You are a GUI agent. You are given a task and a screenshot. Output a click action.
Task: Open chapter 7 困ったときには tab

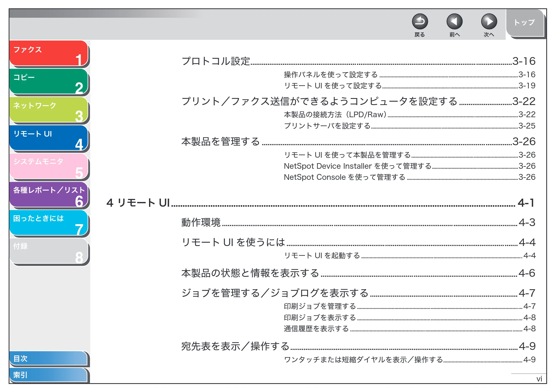pos(49,223)
